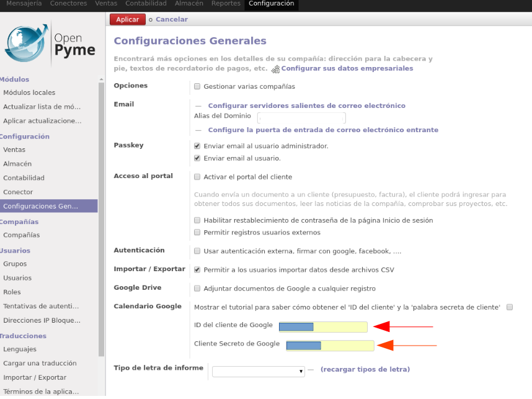
Task: Uncheck the Enviar email al usuario. box
Action: pos(197,158)
